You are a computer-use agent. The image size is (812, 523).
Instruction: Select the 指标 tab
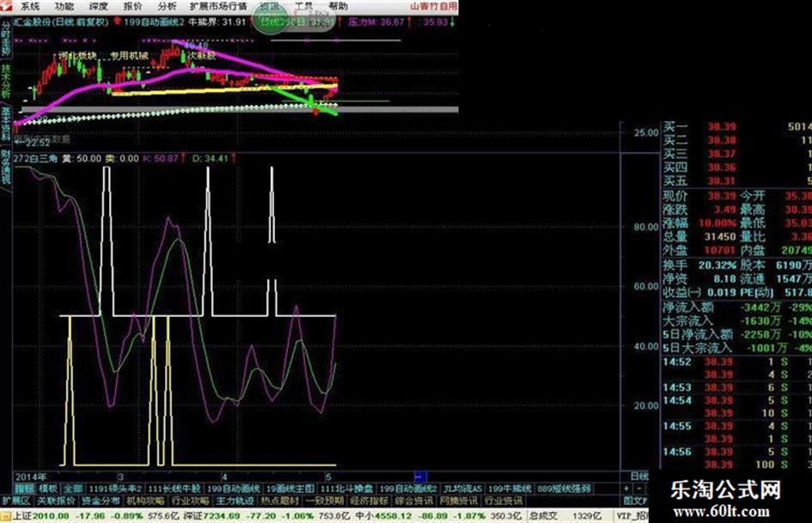(24, 489)
